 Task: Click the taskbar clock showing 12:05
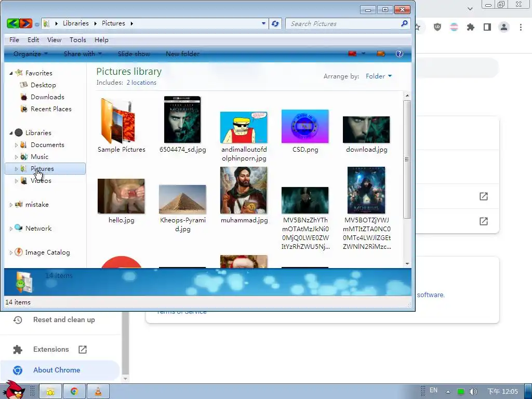point(502,392)
